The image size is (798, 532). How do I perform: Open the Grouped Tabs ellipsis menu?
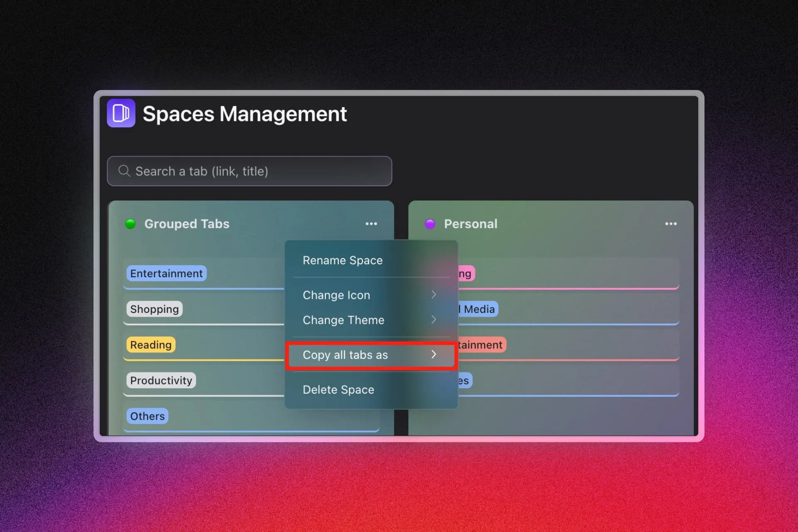coord(371,224)
